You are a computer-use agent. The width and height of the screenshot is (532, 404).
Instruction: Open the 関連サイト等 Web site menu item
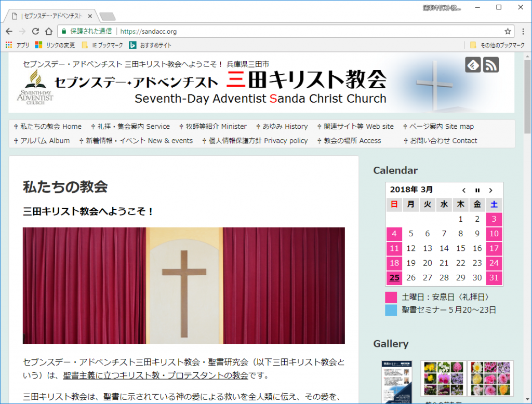(x=355, y=127)
